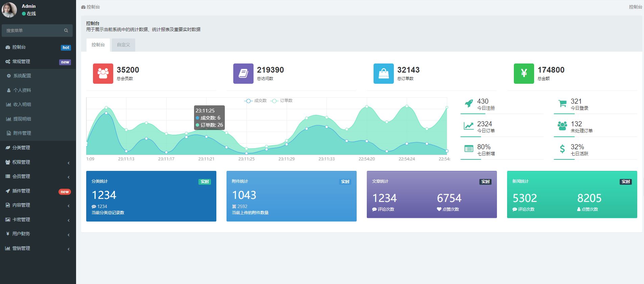Expand the 会员管理 sidebar menu
The image size is (644, 284).
[37, 176]
